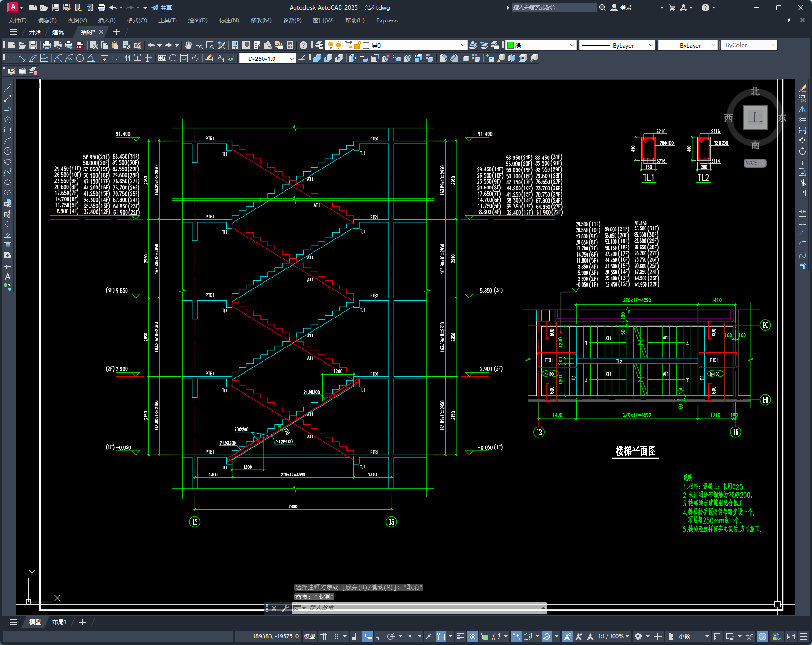Toggle lineweight display in status bar

pyautogui.click(x=460, y=636)
